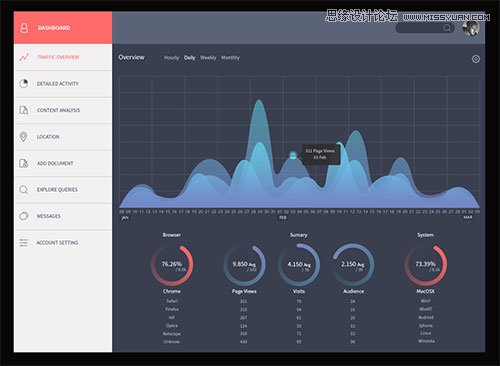Click the MAR label on the chart axis

(x=467, y=217)
